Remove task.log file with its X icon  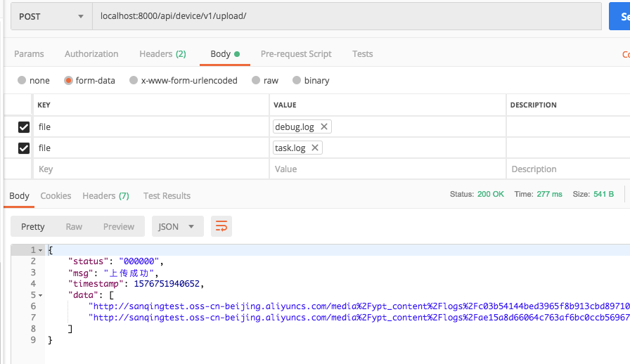tap(315, 148)
